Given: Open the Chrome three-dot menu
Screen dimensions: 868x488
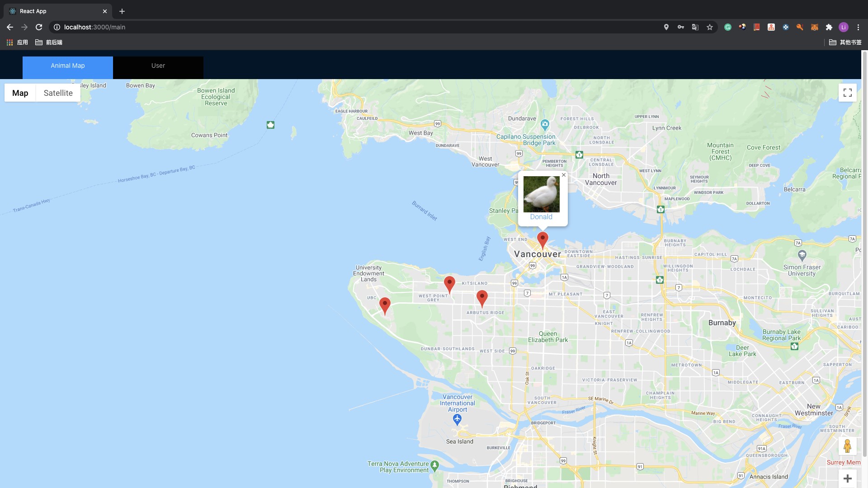Looking at the screenshot, I should coord(858,27).
